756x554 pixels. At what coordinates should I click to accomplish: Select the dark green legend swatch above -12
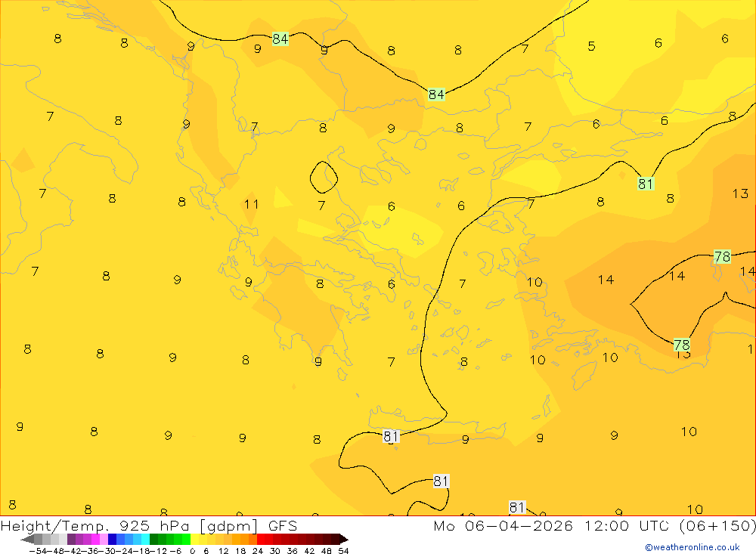click(153, 539)
